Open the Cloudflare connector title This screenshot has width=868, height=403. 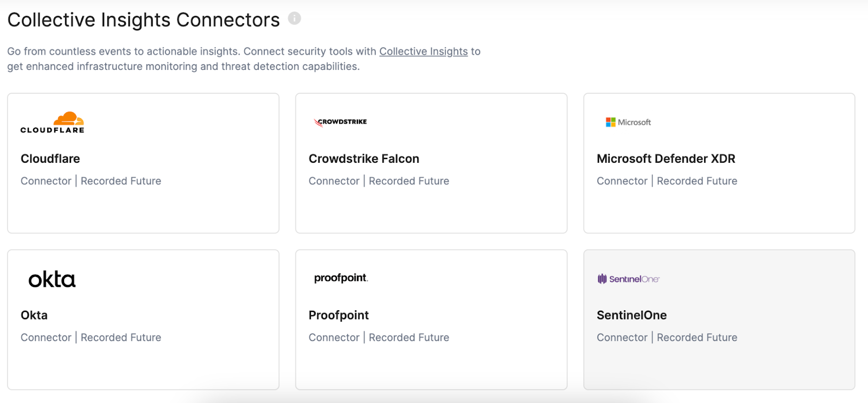50,159
